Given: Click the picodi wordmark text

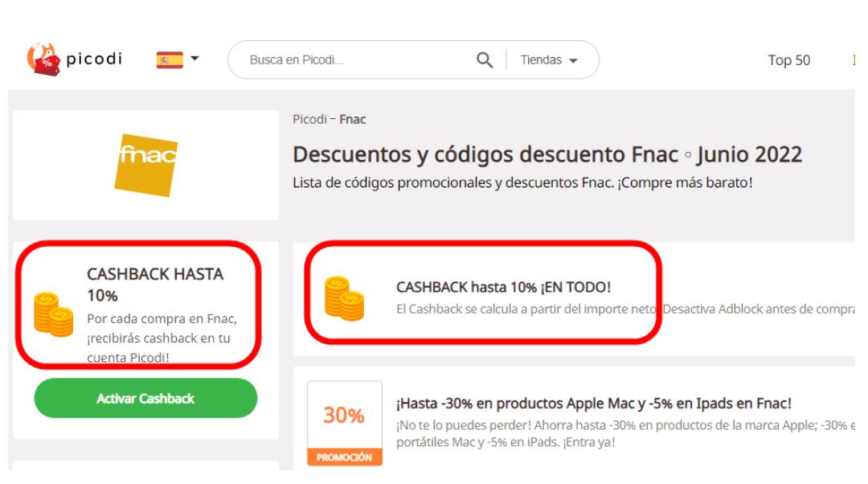Looking at the screenshot, I should tap(94, 59).
